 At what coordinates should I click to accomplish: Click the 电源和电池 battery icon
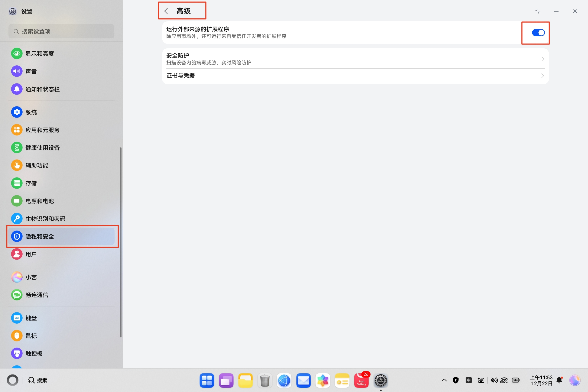point(17,201)
